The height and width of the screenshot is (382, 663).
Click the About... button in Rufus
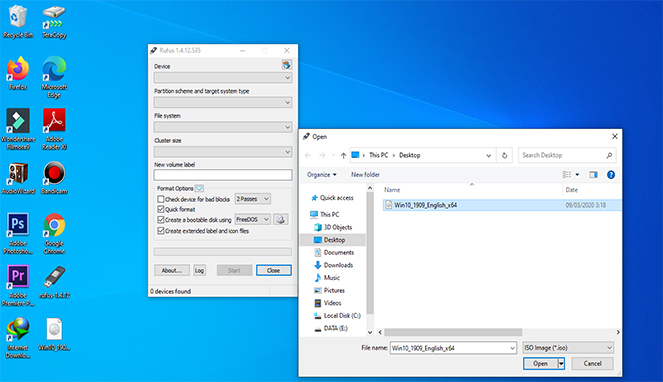coord(172,270)
